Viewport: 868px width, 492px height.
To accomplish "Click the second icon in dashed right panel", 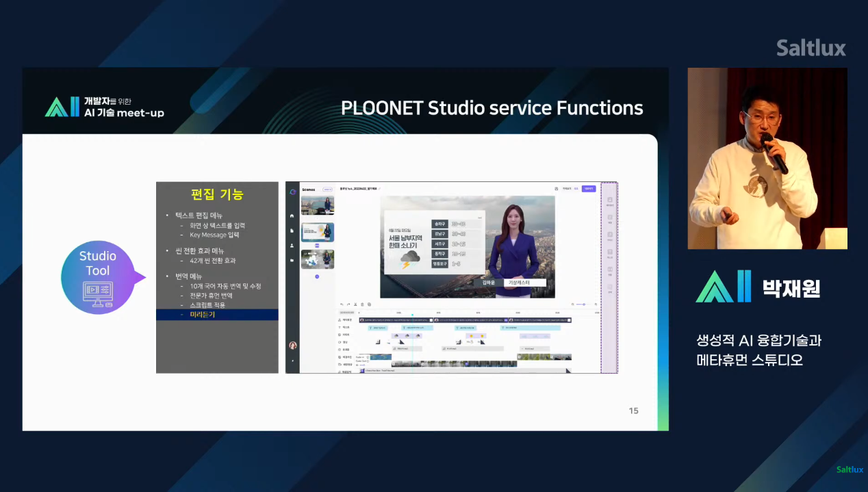I will coord(610,217).
